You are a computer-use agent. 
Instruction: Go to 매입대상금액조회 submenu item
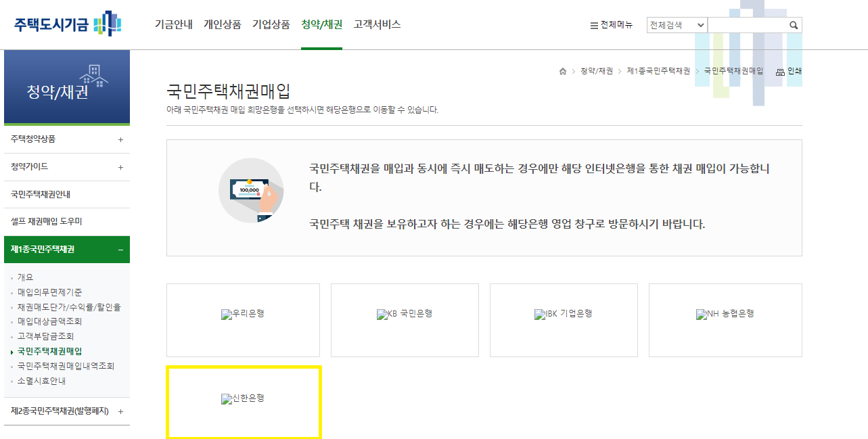tap(50, 321)
